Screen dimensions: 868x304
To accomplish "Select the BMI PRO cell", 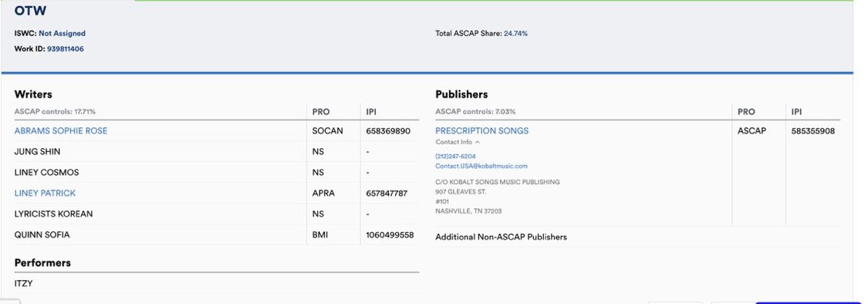I will click(320, 235).
